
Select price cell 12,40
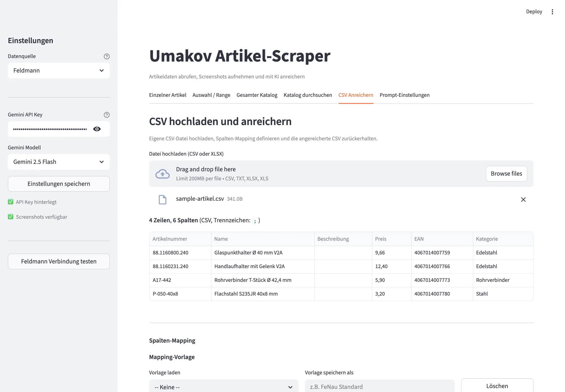392,266
